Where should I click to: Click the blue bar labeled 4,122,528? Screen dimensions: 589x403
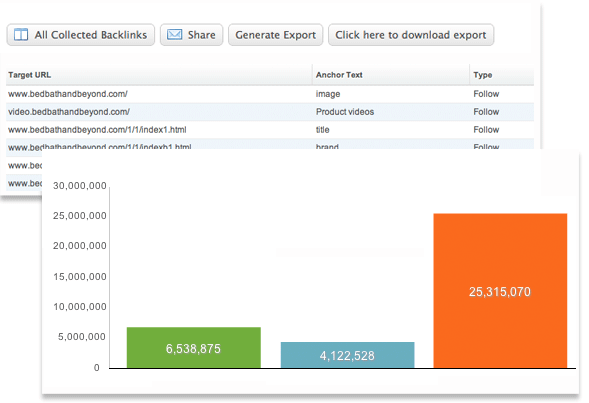347,355
